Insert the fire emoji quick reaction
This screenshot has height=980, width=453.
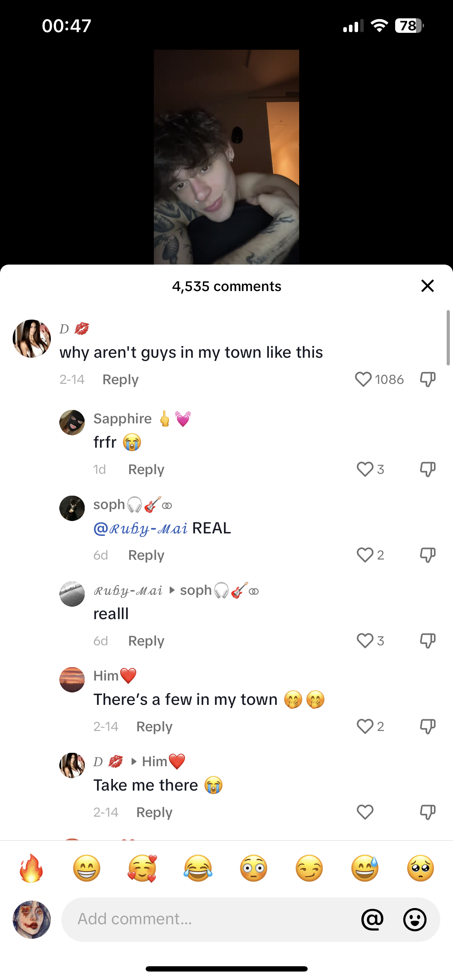(x=31, y=869)
